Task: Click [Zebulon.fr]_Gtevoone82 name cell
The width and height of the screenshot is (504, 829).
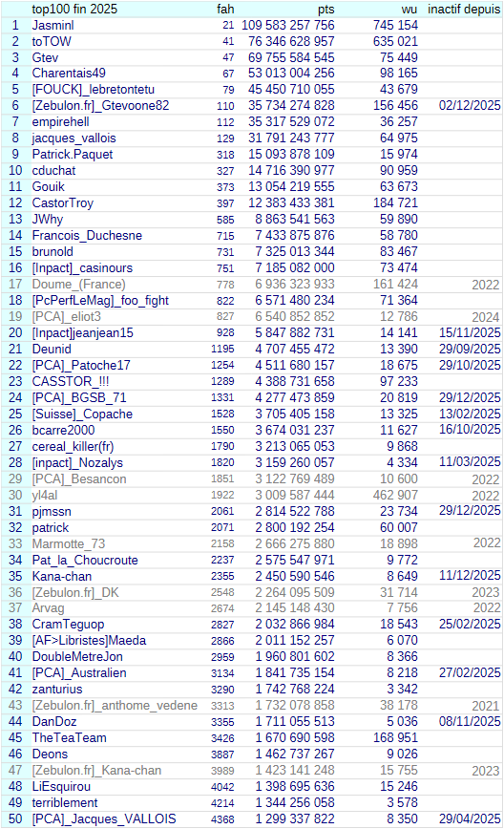Action: (100, 106)
